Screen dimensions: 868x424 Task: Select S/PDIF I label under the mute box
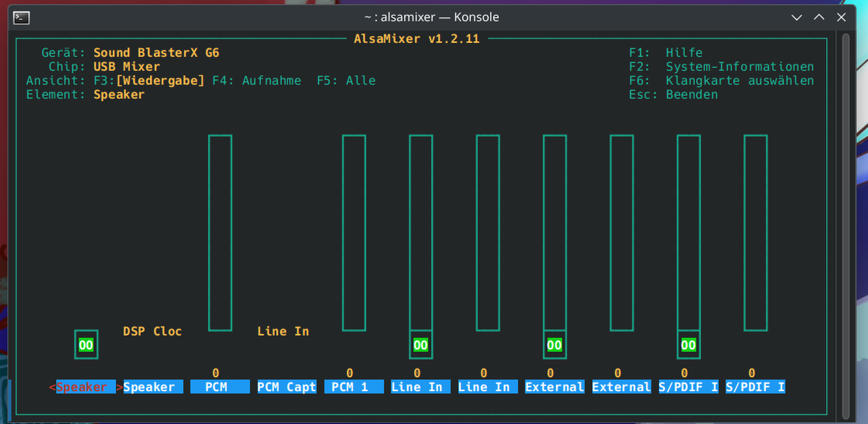point(689,387)
